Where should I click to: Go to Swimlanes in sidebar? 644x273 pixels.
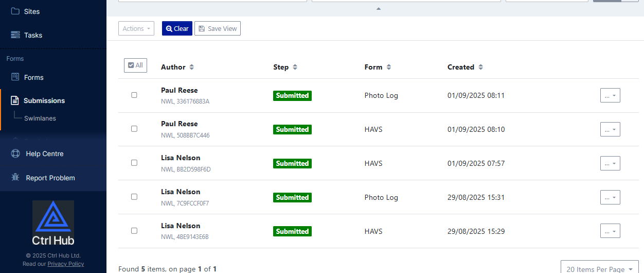40,118
